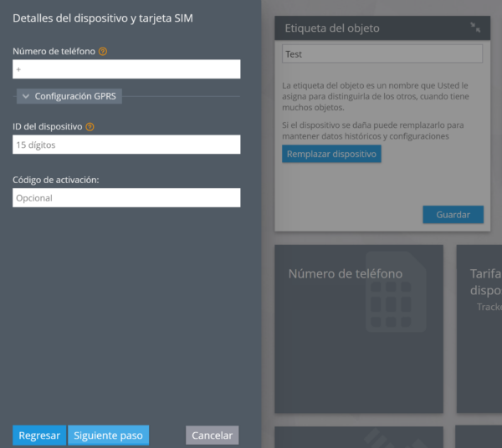Open the partially visible bottom-left tile

click(358, 436)
